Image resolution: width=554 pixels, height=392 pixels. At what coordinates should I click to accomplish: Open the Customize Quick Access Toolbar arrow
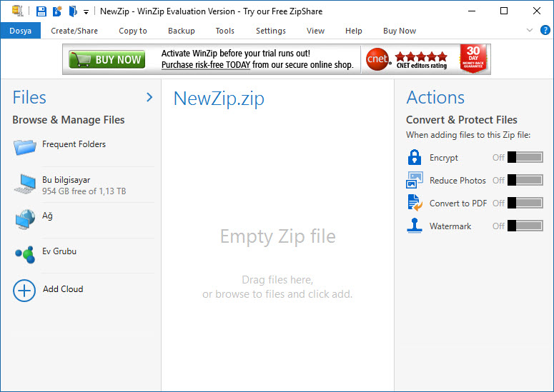(x=86, y=12)
